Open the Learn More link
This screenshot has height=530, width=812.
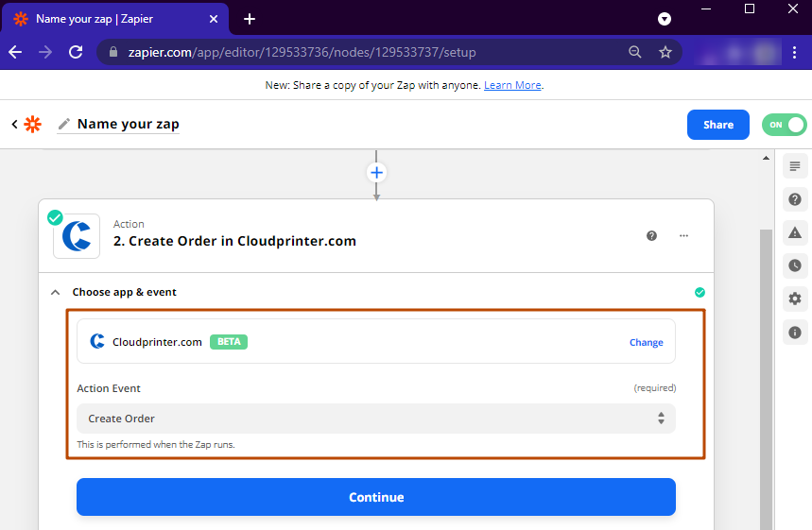[x=512, y=85]
